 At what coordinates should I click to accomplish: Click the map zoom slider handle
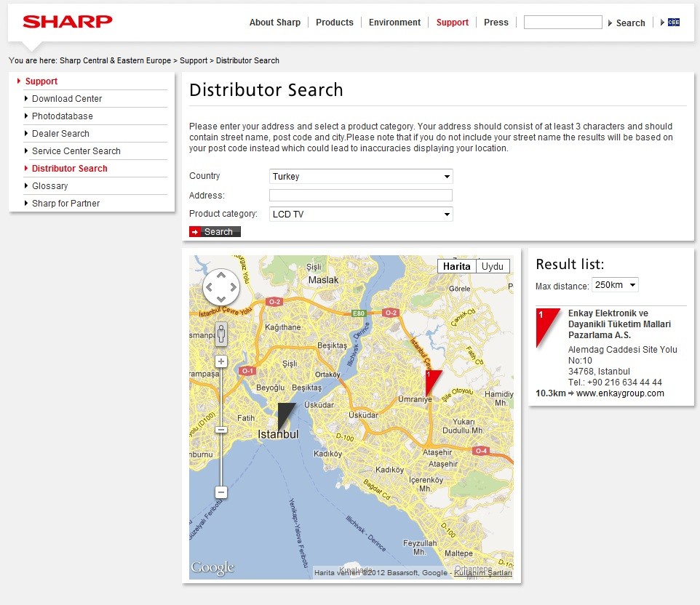pyautogui.click(x=221, y=429)
